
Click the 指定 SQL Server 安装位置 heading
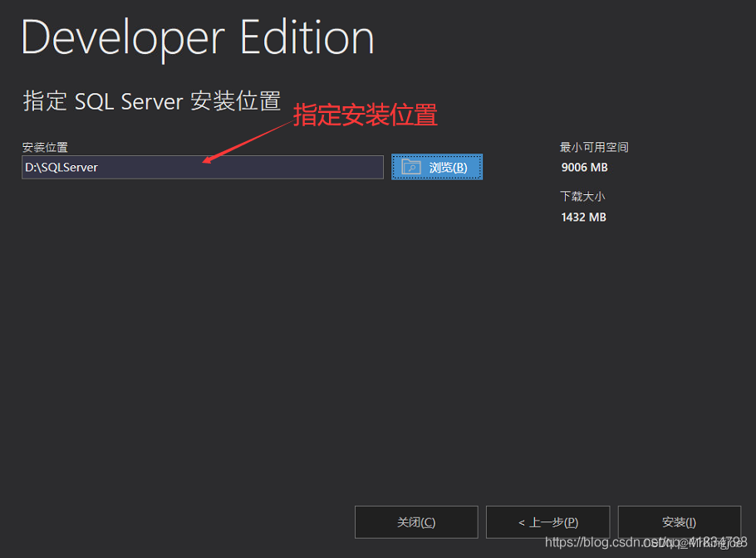pos(152,101)
